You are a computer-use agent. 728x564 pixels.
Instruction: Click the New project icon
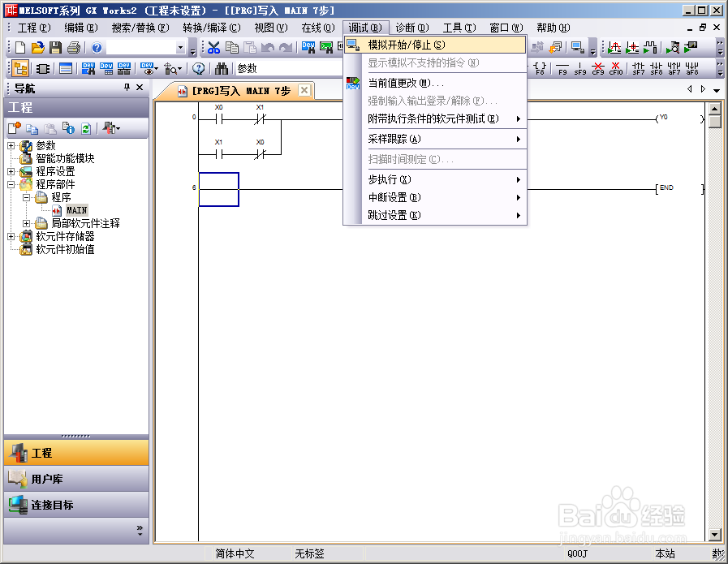(20, 47)
